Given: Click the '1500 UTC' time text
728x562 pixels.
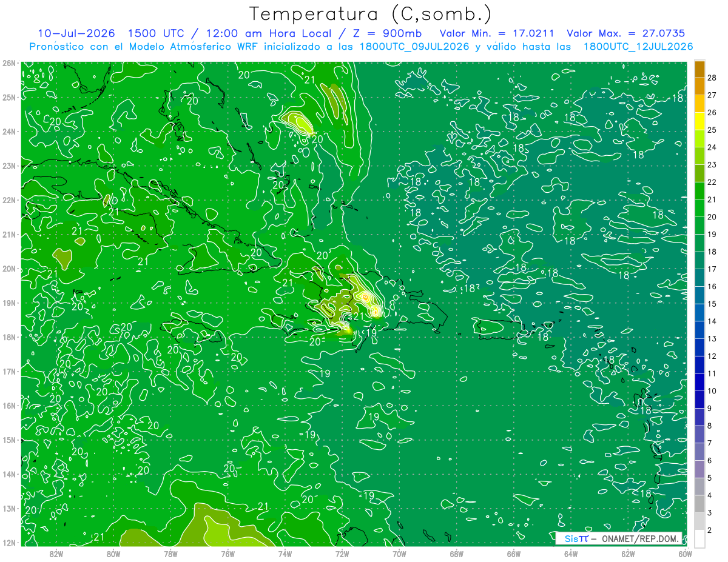Looking at the screenshot, I should pos(157,33).
